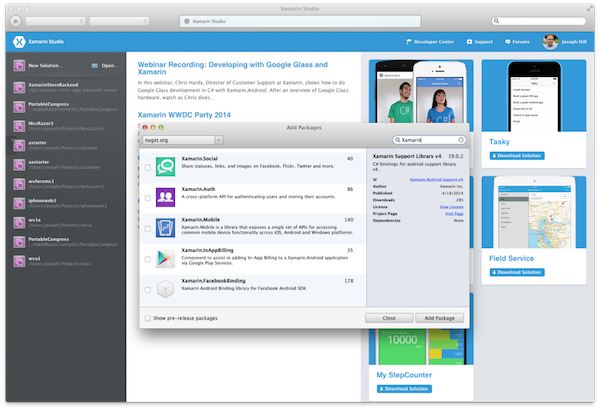Open the iphoneweb1 solution icon

click(19, 203)
